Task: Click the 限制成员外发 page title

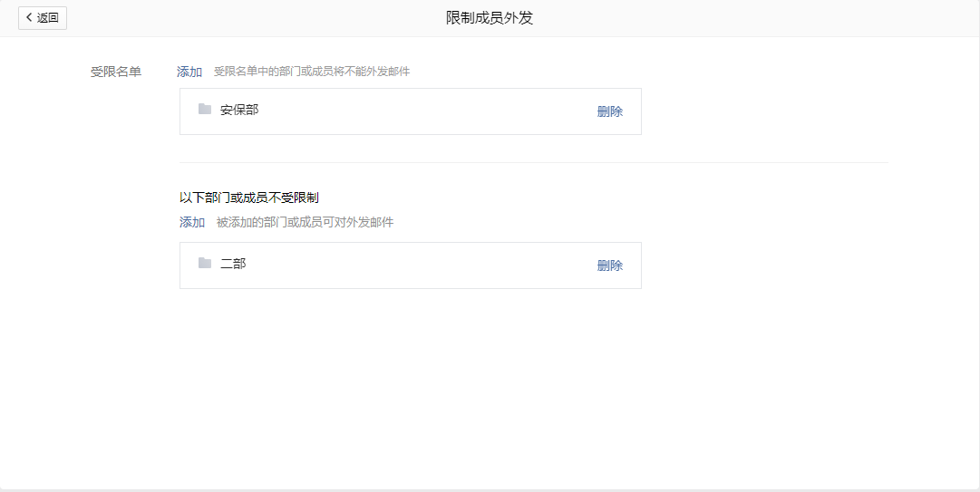Action: 490,18
